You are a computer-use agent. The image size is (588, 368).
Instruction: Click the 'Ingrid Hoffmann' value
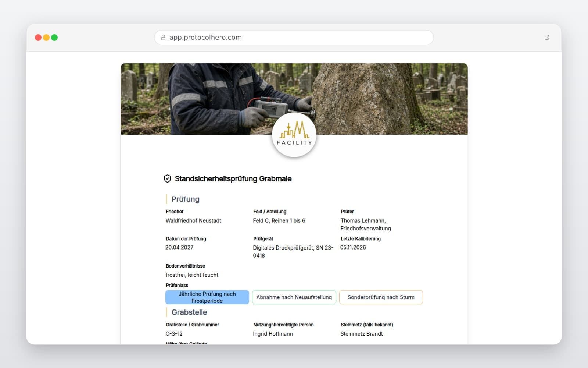pyautogui.click(x=273, y=334)
